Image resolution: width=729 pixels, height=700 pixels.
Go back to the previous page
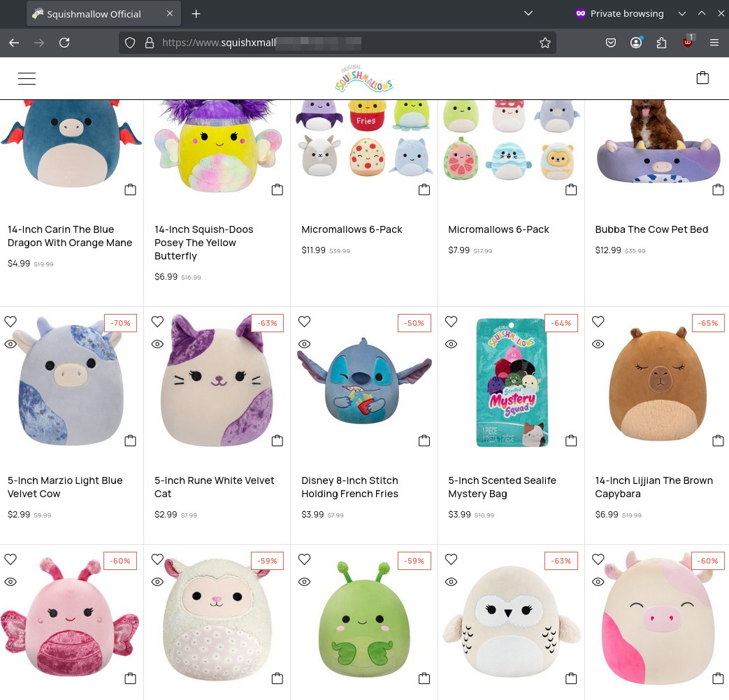tap(14, 43)
